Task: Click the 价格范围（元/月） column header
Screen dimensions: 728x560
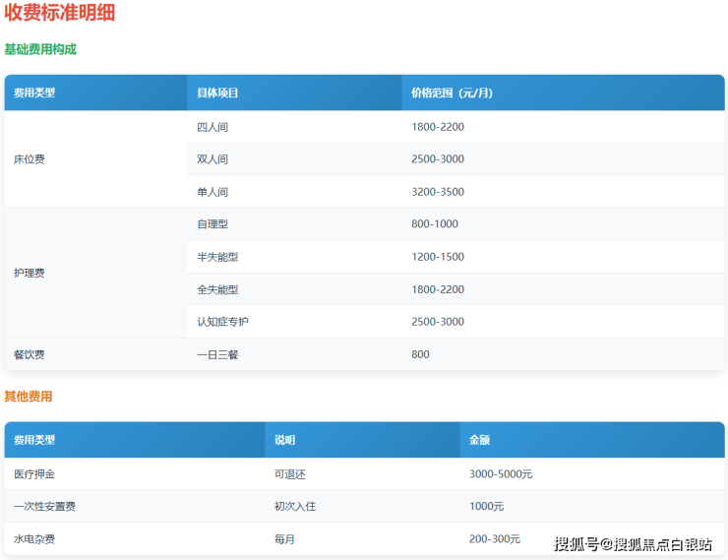Action: click(452, 93)
